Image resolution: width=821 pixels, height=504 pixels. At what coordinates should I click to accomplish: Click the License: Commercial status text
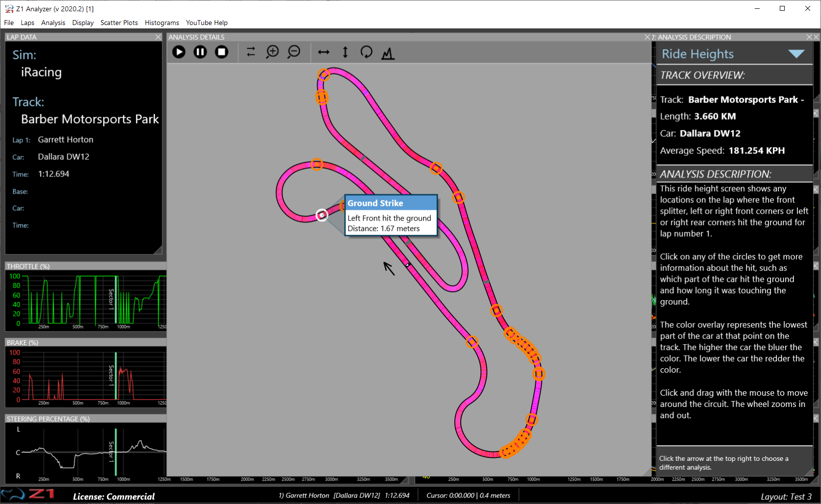click(x=114, y=497)
